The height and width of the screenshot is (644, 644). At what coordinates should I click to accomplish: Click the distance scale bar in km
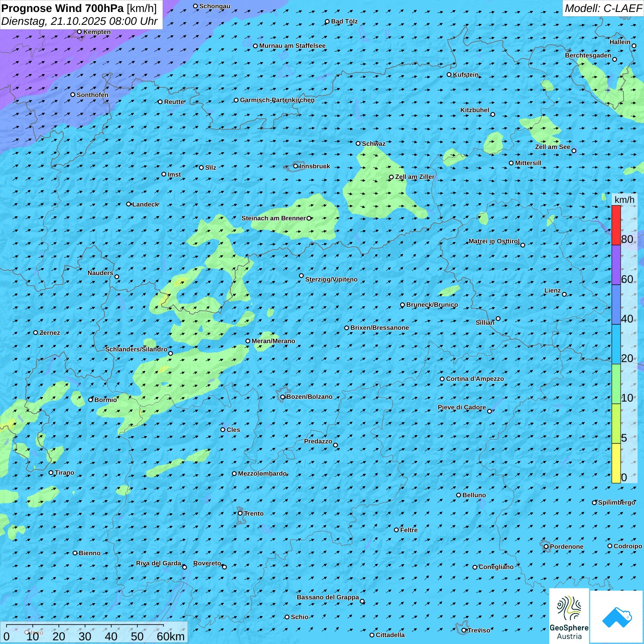point(94,632)
